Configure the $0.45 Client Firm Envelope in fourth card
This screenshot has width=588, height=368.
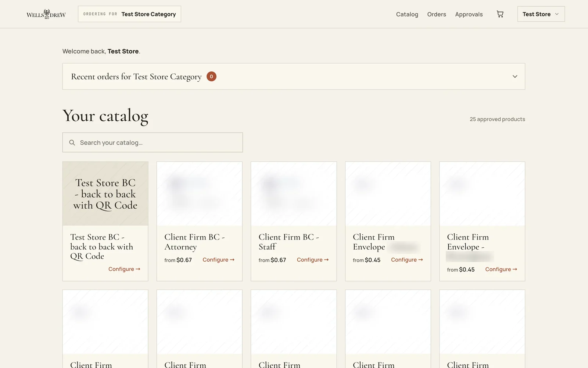pyautogui.click(x=407, y=260)
